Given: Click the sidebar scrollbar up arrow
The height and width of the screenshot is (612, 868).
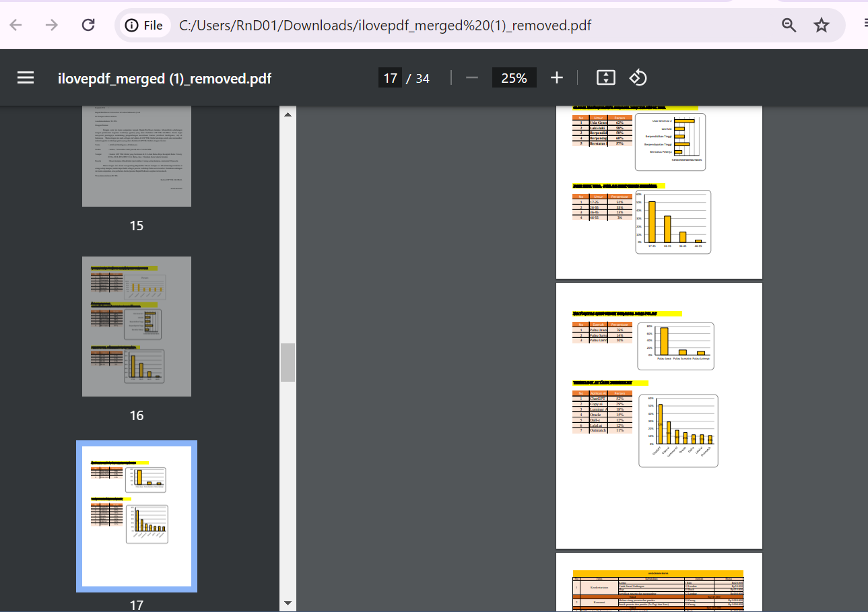Looking at the screenshot, I should [288, 114].
